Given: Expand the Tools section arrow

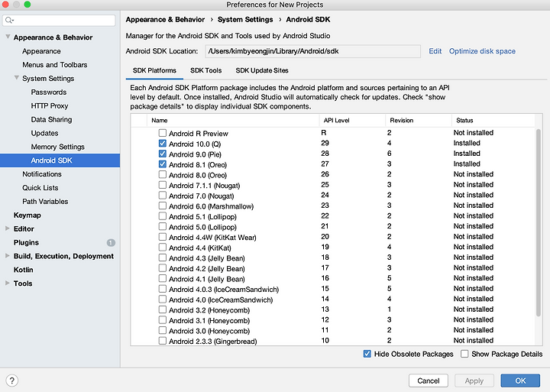Looking at the screenshot, I should point(8,283).
